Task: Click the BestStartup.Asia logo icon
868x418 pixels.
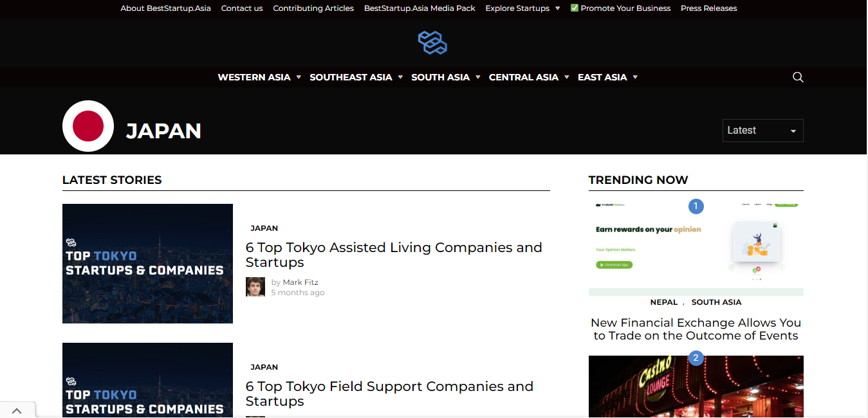Action: pos(432,42)
